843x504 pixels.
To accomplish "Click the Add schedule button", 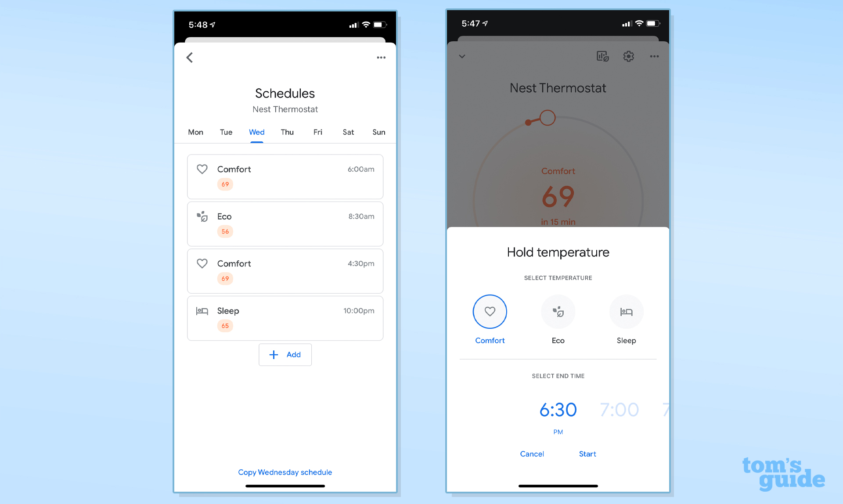I will coord(285,354).
